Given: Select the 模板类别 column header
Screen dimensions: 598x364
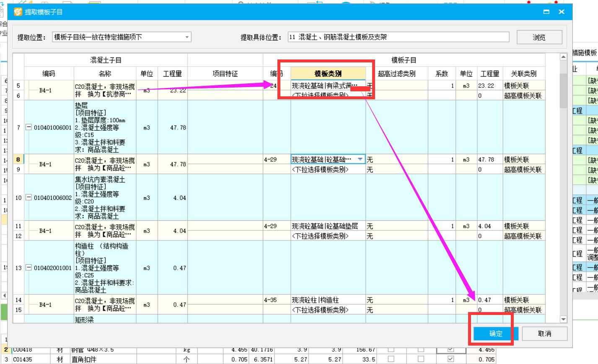Looking at the screenshot, I should tap(328, 73).
